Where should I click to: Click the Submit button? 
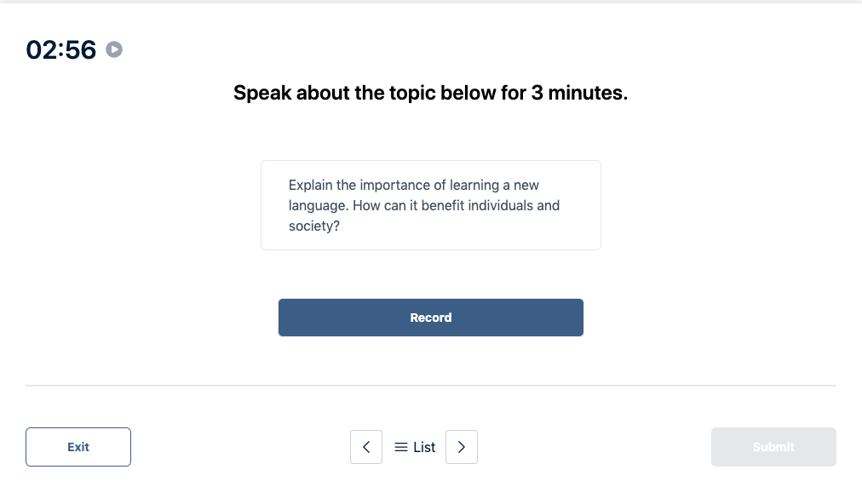point(773,446)
